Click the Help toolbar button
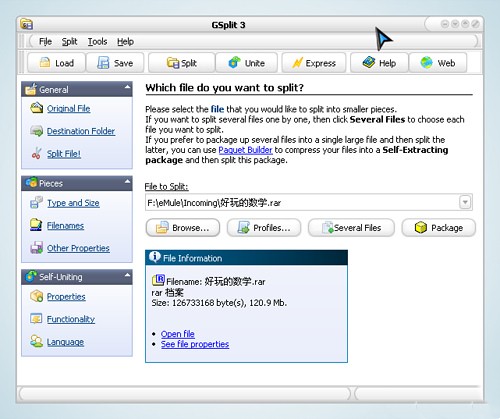 (379, 63)
